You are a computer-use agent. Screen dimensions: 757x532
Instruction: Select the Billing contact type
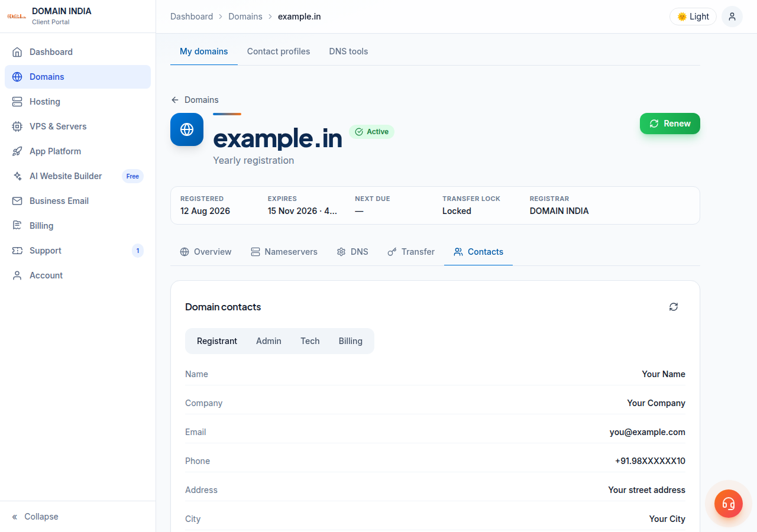tap(351, 341)
